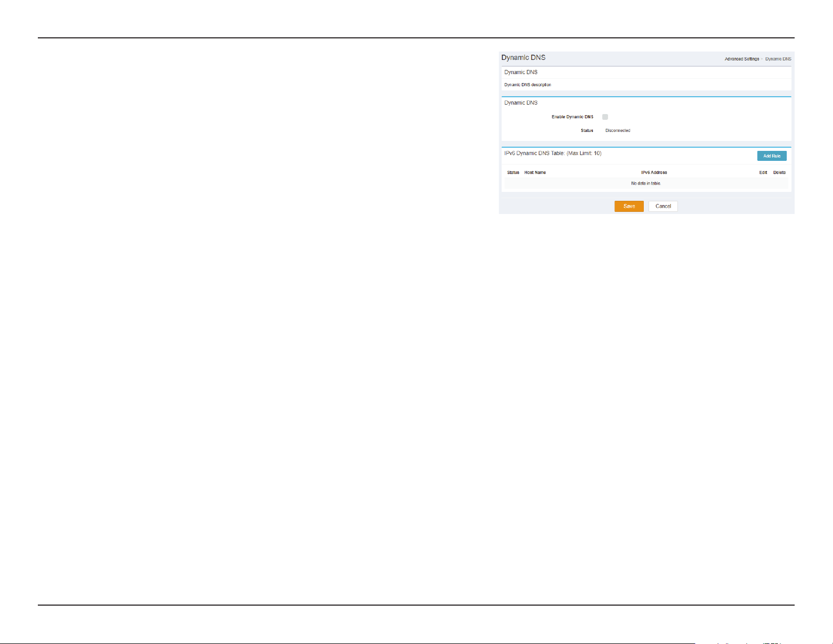The width and height of the screenshot is (833, 644).
Task: Enable the Dynamic DNS checkbox
Action: click(605, 117)
